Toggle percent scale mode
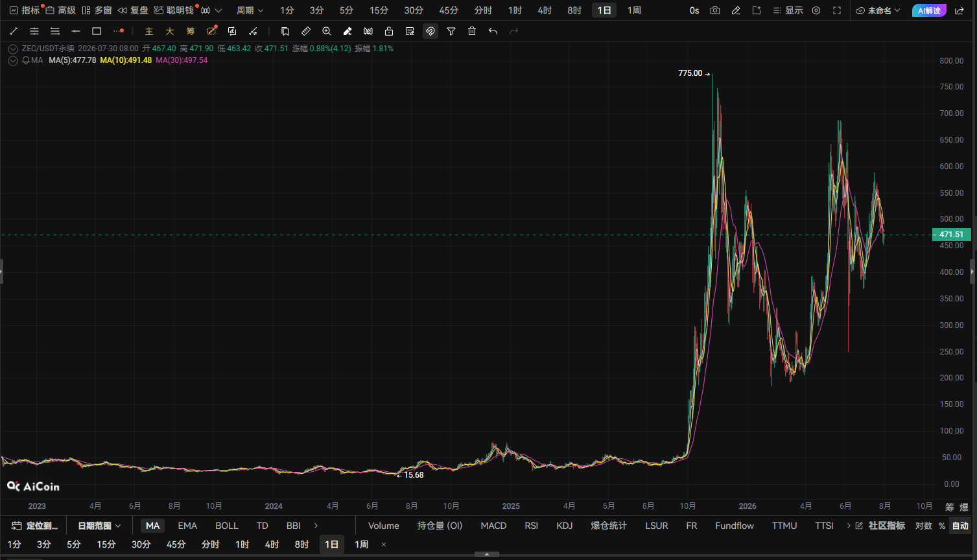Screen dimensions: 977x560 [x=942, y=526]
